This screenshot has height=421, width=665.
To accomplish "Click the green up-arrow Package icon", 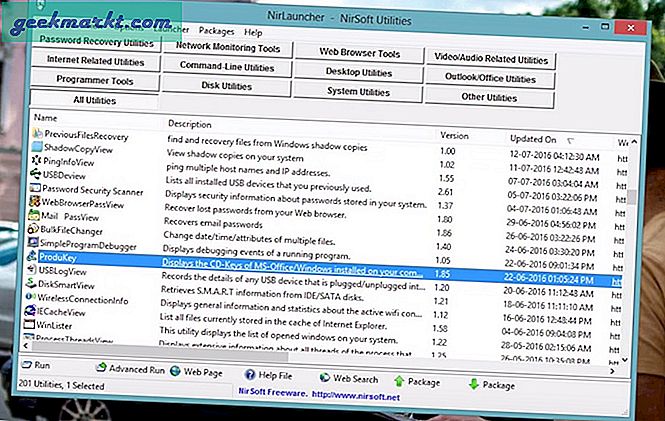I will pos(399,381).
